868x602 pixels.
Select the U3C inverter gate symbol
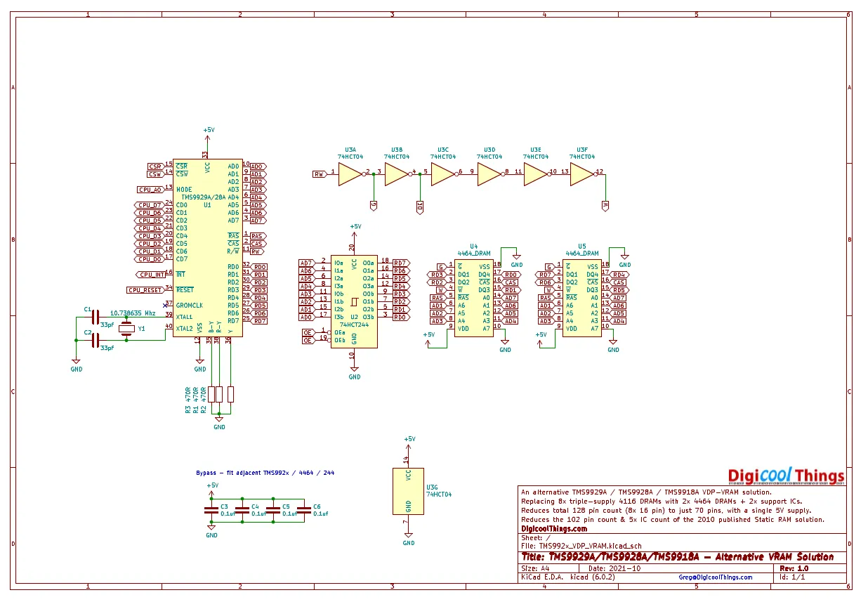click(x=443, y=175)
